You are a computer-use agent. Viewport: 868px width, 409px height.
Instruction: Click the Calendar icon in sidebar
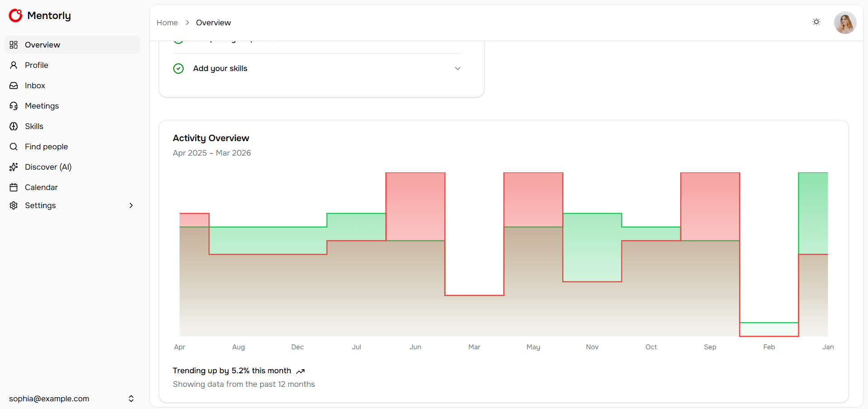click(14, 187)
